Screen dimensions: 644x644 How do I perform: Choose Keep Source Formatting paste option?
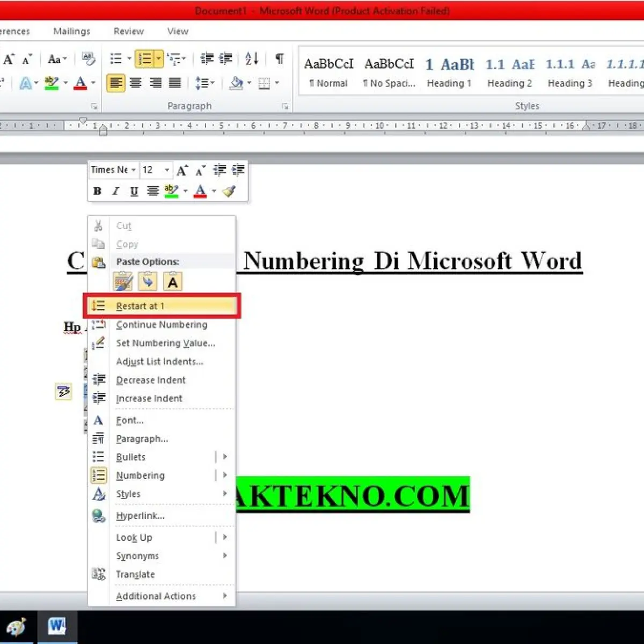pyautogui.click(x=123, y=282)
